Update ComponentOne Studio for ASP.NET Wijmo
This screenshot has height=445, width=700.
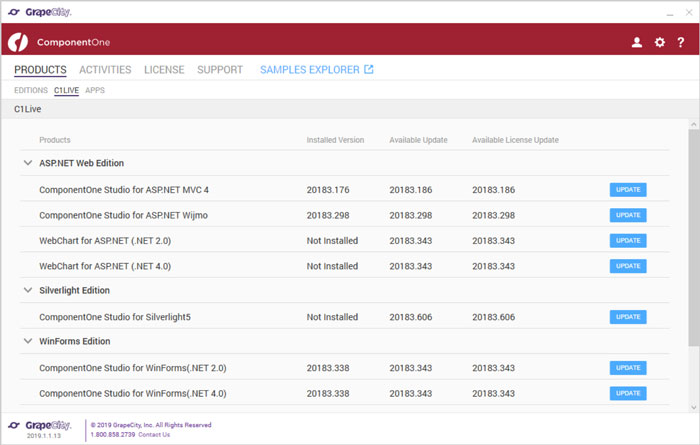628,215
